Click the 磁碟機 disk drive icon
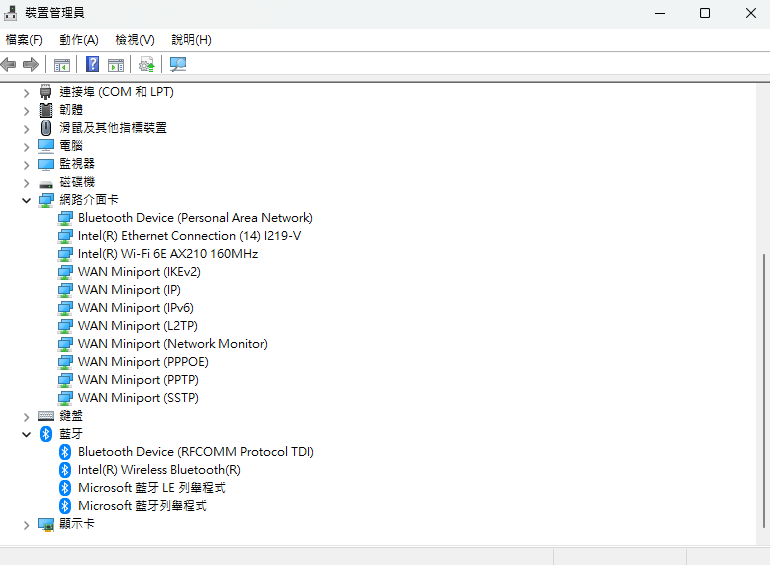This screenshot has height=565, width=770. (46, 184)
